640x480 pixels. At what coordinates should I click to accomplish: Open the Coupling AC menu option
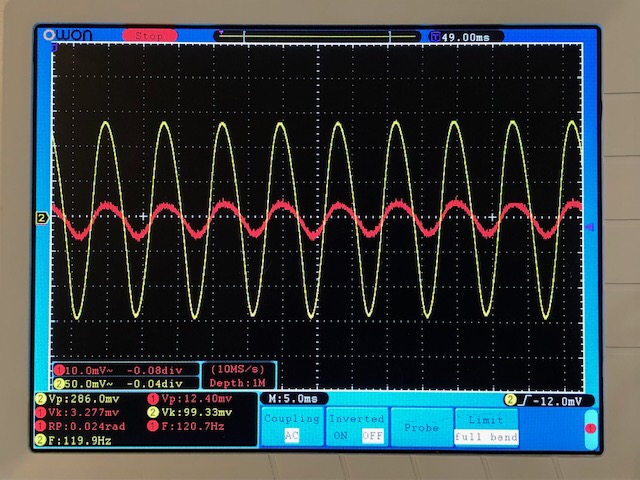point(292,427)
